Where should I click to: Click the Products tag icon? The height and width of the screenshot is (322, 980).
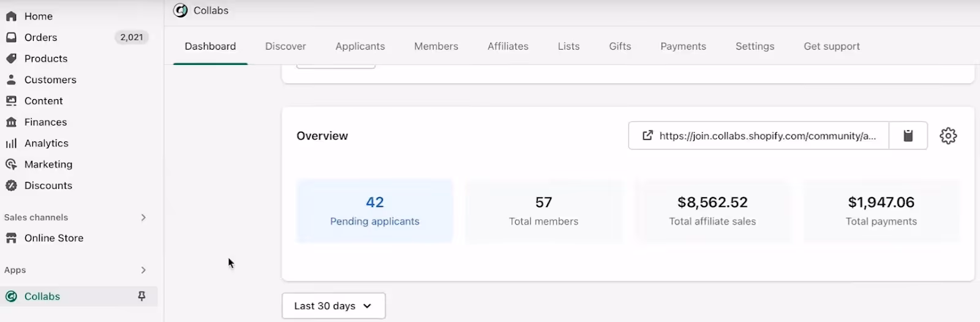coord(11,59)
